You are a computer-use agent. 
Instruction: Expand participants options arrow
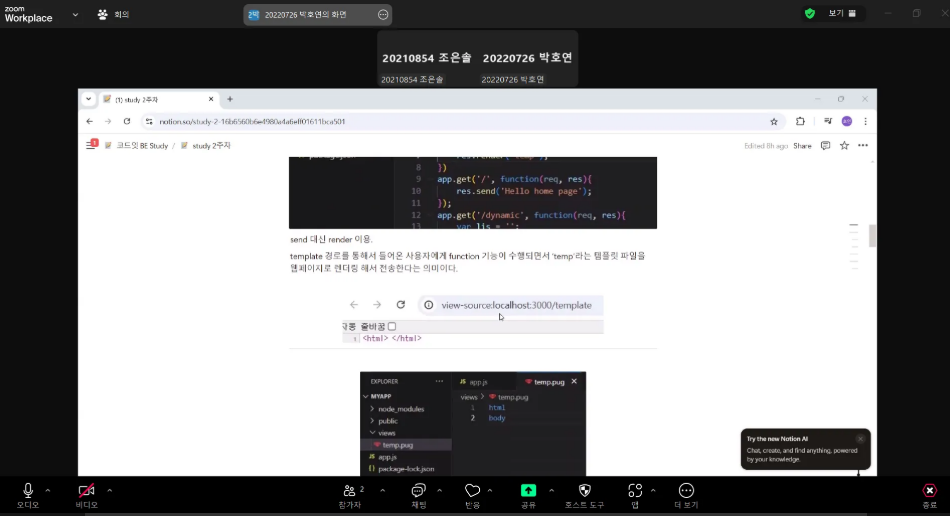[382, 491]
